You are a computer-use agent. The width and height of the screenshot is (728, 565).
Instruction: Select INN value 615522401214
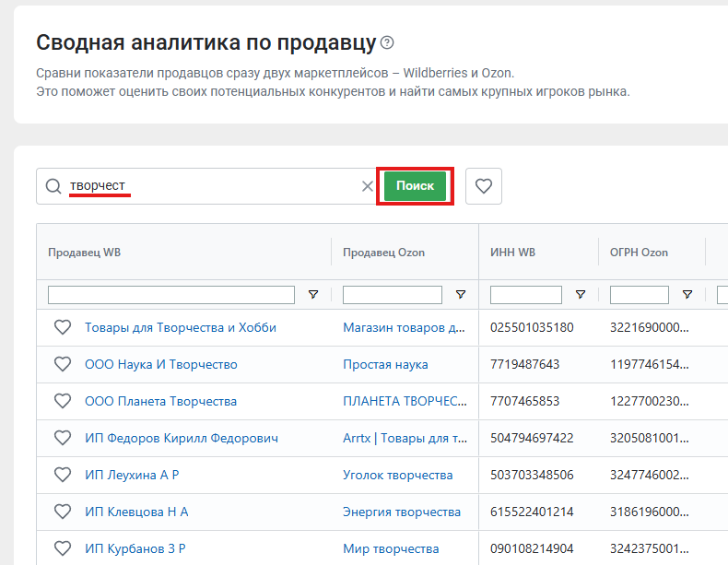(x=532, y=512)
